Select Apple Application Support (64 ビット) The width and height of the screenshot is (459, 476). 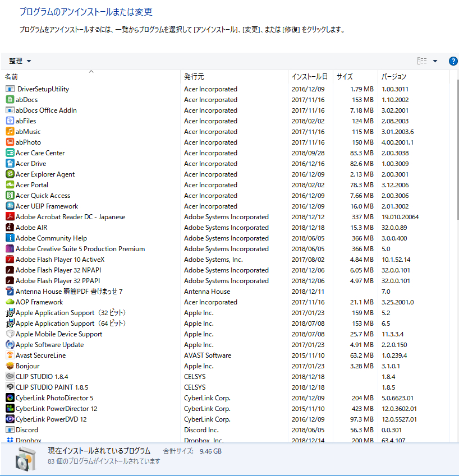(226, 324)
